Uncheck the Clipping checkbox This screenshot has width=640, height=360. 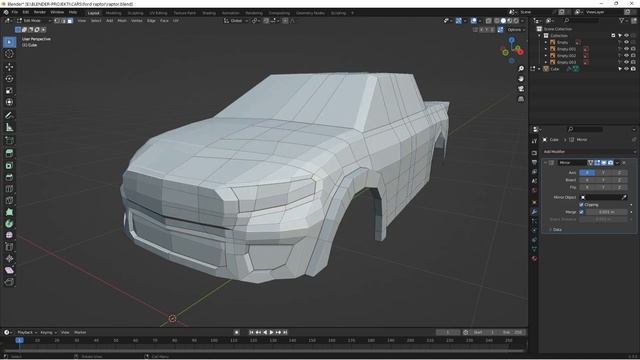click(x=582, y=204)
